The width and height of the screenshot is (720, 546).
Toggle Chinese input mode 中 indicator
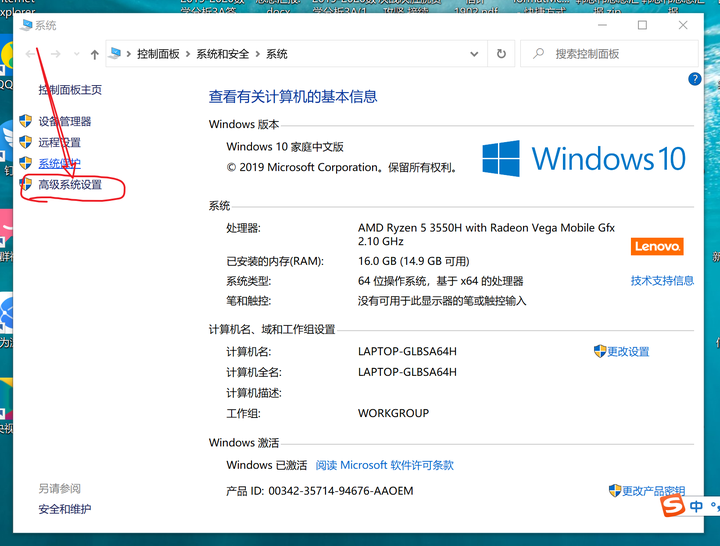click(x=696, y=506)
